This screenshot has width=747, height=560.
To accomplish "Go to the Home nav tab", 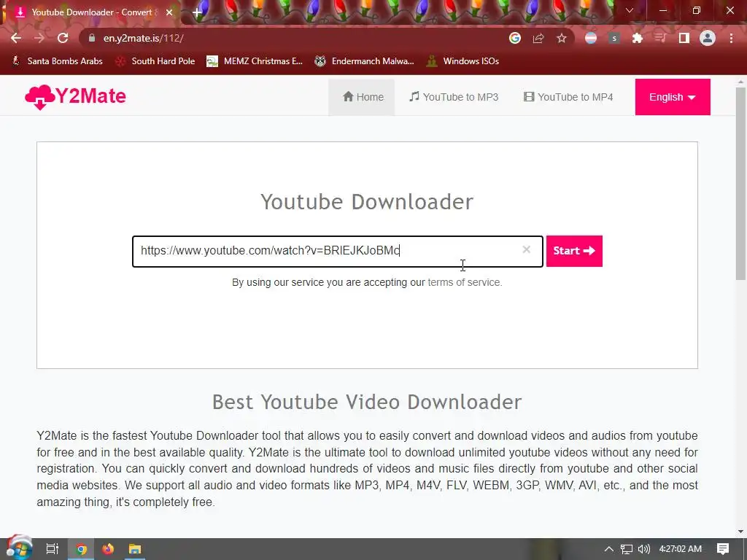I will tap(363, 97).
